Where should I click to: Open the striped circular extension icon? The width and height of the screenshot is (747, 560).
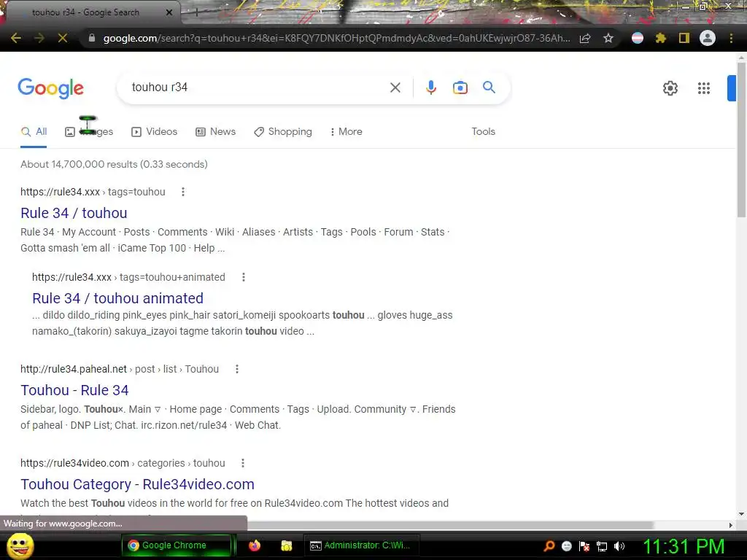click(638, 38)
